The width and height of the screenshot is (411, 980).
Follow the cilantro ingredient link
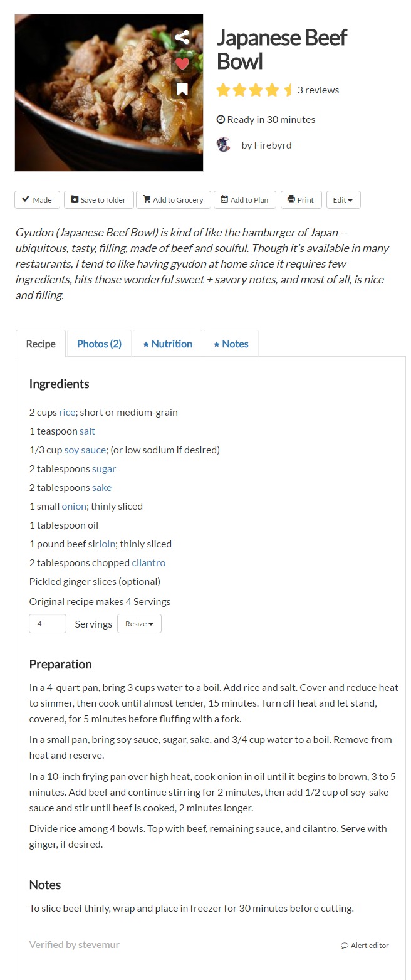tap(148, 562)
